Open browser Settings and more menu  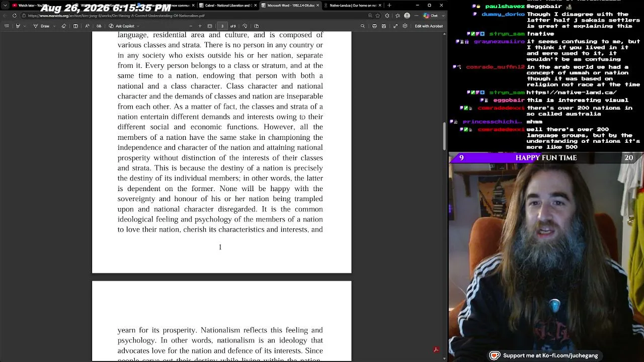point(417,16)
